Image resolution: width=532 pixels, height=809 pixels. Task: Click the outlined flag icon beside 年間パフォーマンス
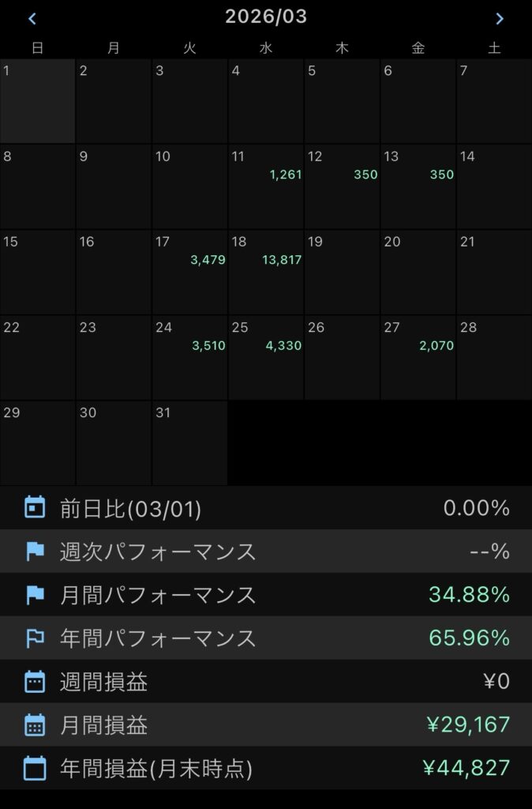(x=35, y=638)
